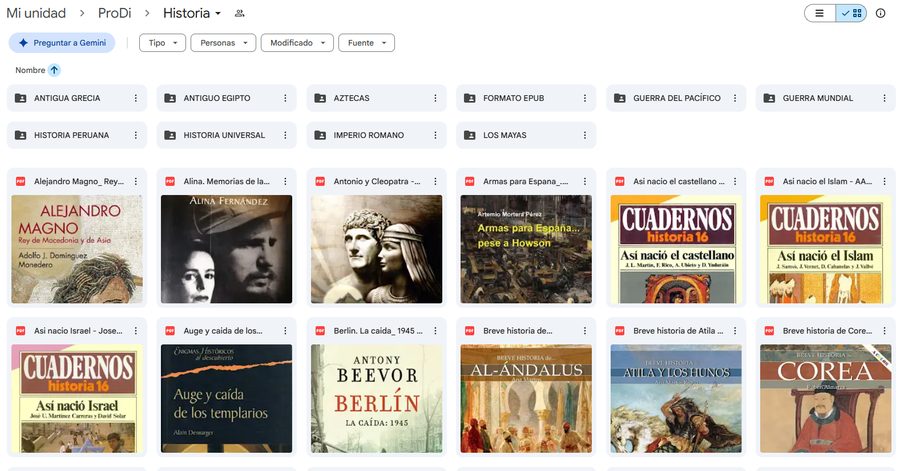Open more options for Alina. Memorias file

click(x=285, y=181)
